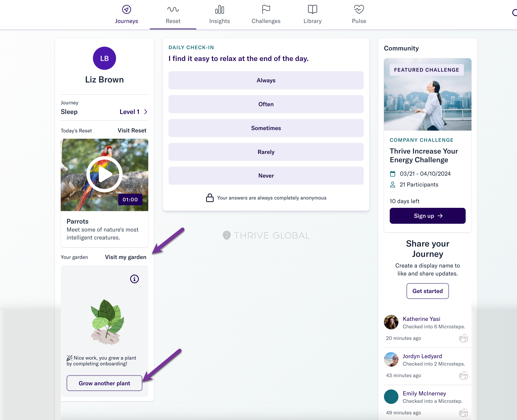
Task: Applaud Katherine Yasi's activity with clap icon
Action: click(463, 338)
